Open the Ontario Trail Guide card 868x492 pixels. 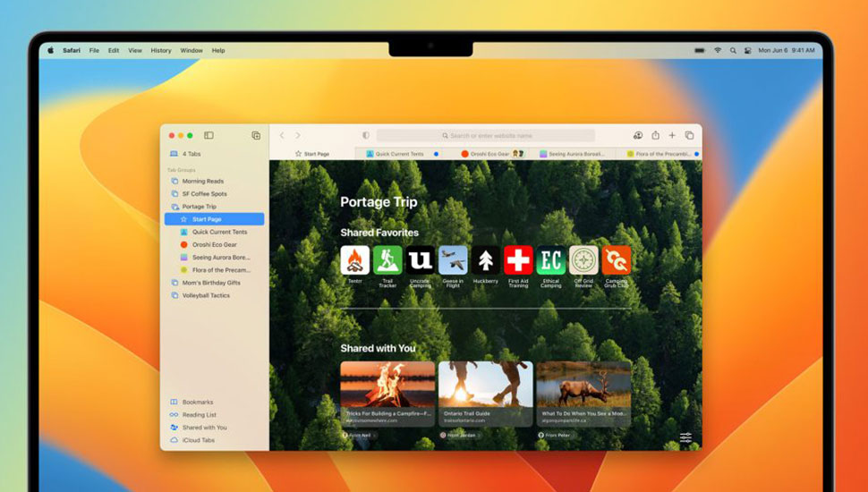coord(486,394)
